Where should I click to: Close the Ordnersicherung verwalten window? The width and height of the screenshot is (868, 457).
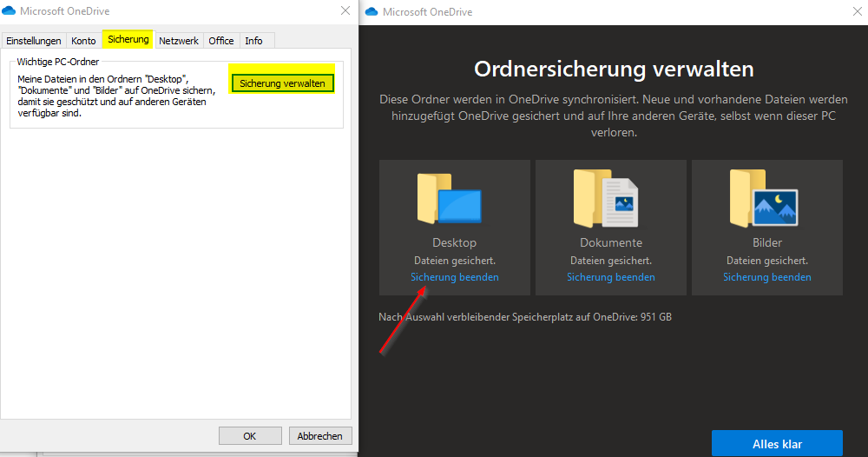[858, 11]
